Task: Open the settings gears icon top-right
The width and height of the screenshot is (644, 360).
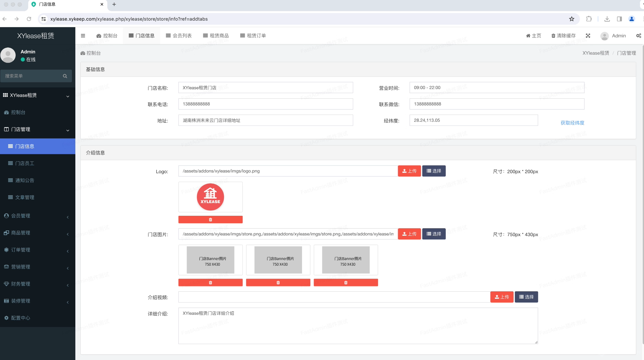Action: 638,36
